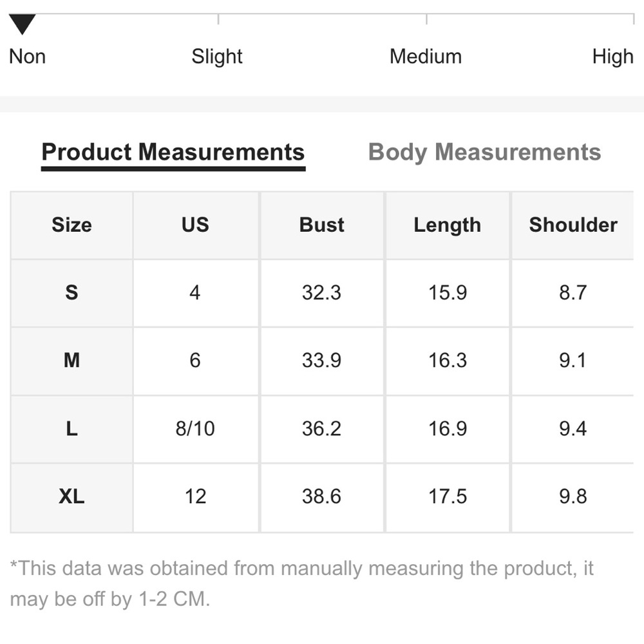Click the manual measurement disclaimer note
Viewport: 644px width, 644px height.
coord(301,584)
